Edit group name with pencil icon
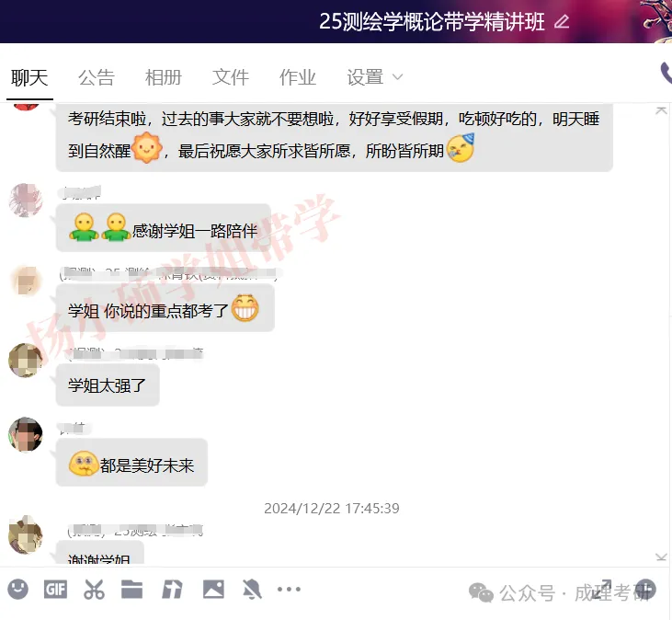 (x=562, y=21)
